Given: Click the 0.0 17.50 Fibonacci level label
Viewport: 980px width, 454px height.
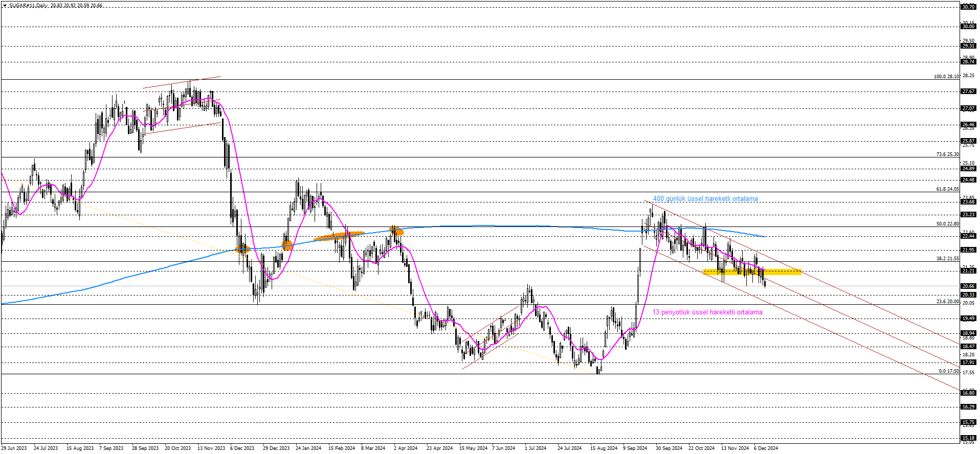Looking at the screenshot, I should click(x=949, y=371).
